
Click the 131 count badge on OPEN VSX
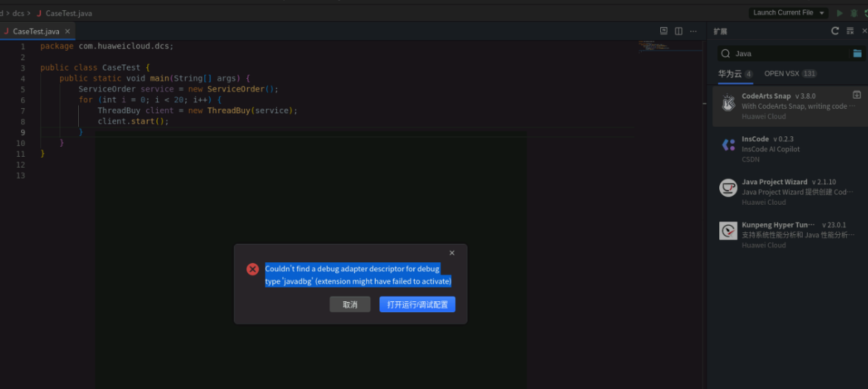pyautogui.click(x=809, y=73)
